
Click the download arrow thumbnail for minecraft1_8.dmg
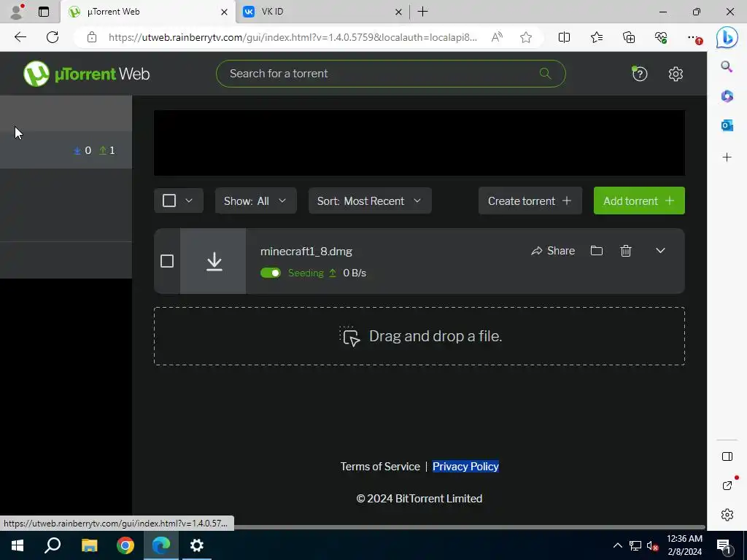click(214, 261)
